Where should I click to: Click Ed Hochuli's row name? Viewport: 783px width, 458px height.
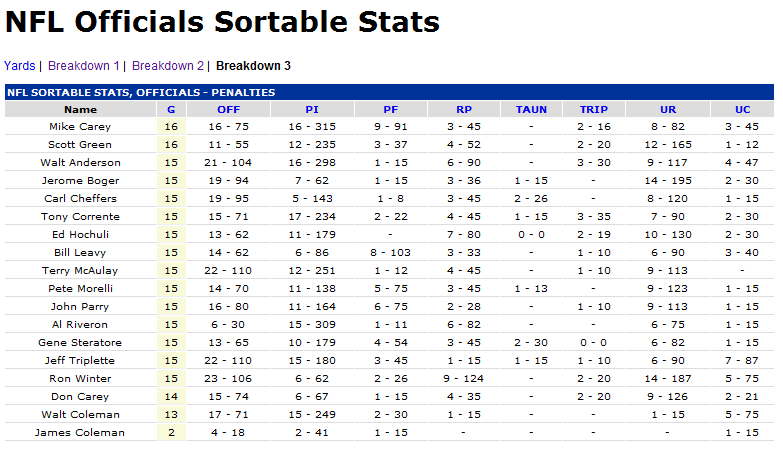point(80,235)
